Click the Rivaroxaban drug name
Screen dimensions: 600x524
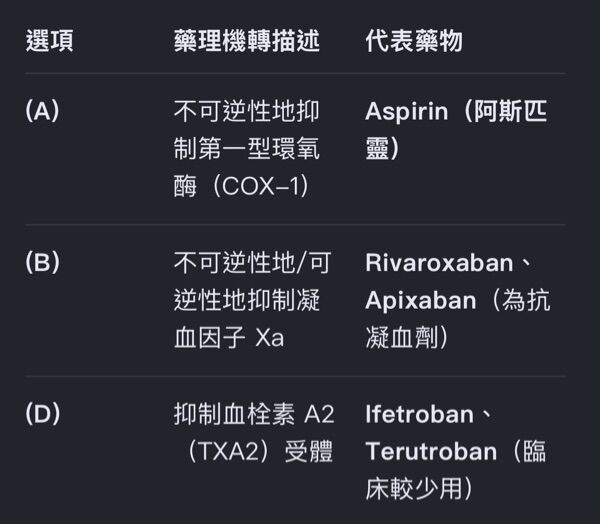click(439, 263)
